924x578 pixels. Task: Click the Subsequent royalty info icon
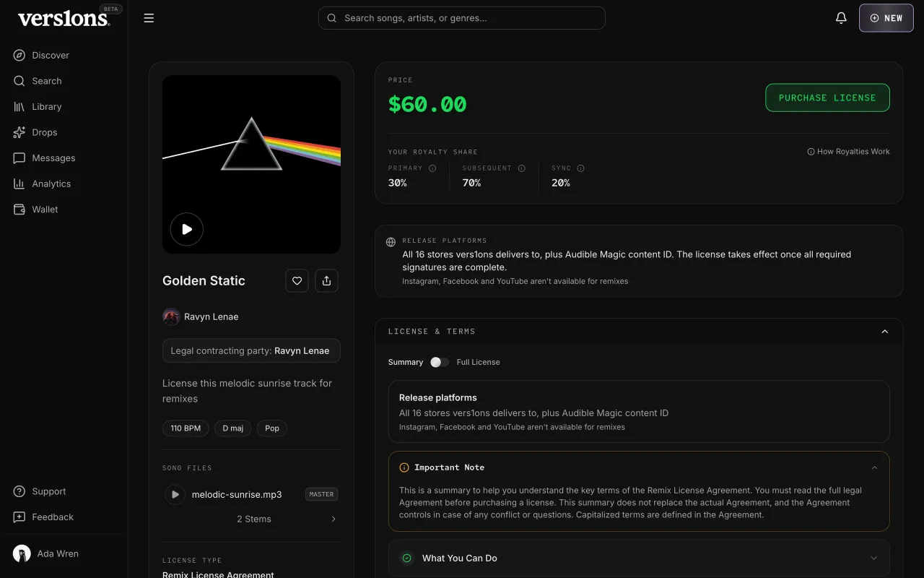[x=521, y=168]
